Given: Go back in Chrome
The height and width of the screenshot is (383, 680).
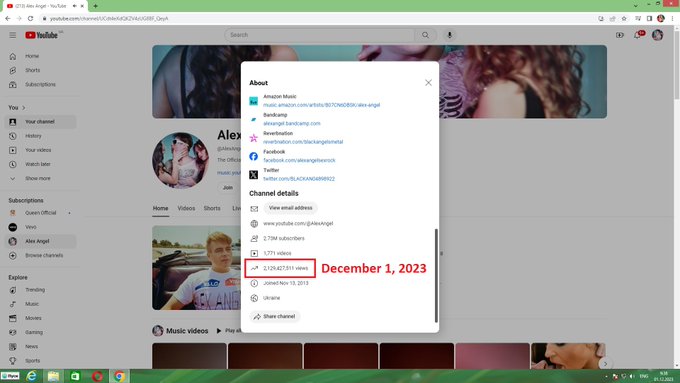Looking at the screenshot, I should 8,19.
